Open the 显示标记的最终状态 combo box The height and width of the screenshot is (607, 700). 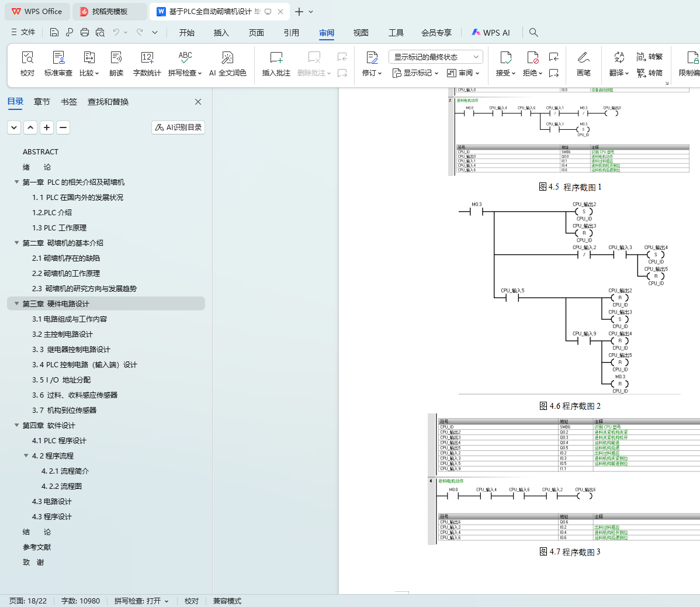pos(436,57)
